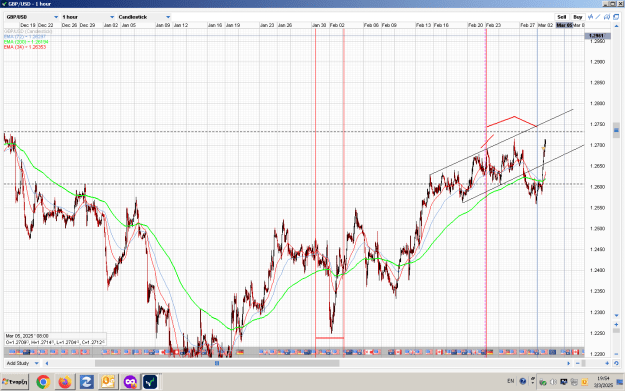This screenshot has height=391, width=625.
Task: Click the price scale plus button
Action: pyautogui.click(x=617, y=324)
